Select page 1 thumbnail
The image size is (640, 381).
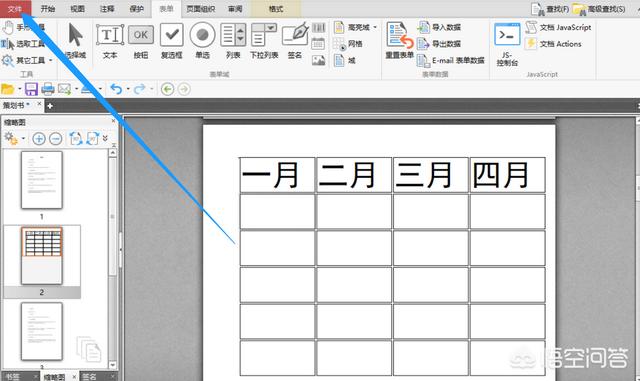42,180
